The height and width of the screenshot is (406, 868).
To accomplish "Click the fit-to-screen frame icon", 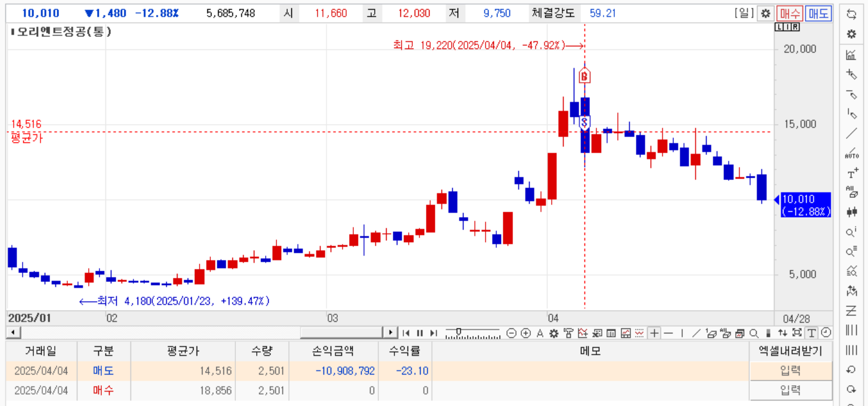I will click(797, 333).
